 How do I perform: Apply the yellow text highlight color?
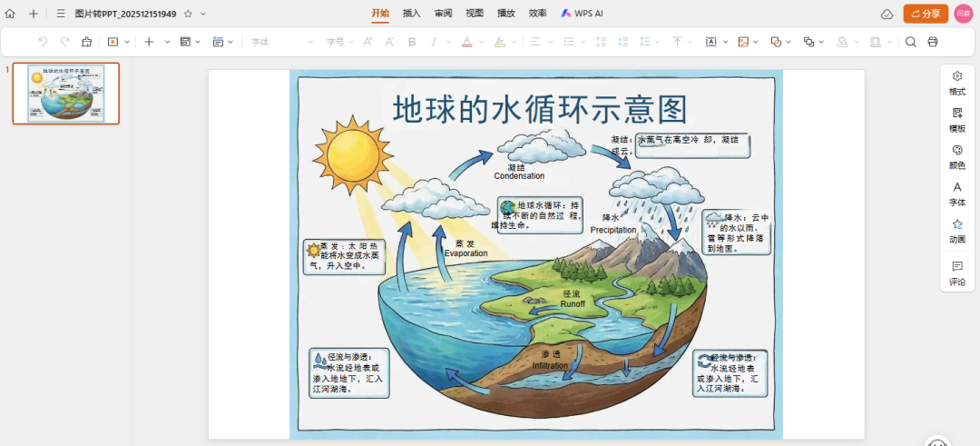(499, 42)
